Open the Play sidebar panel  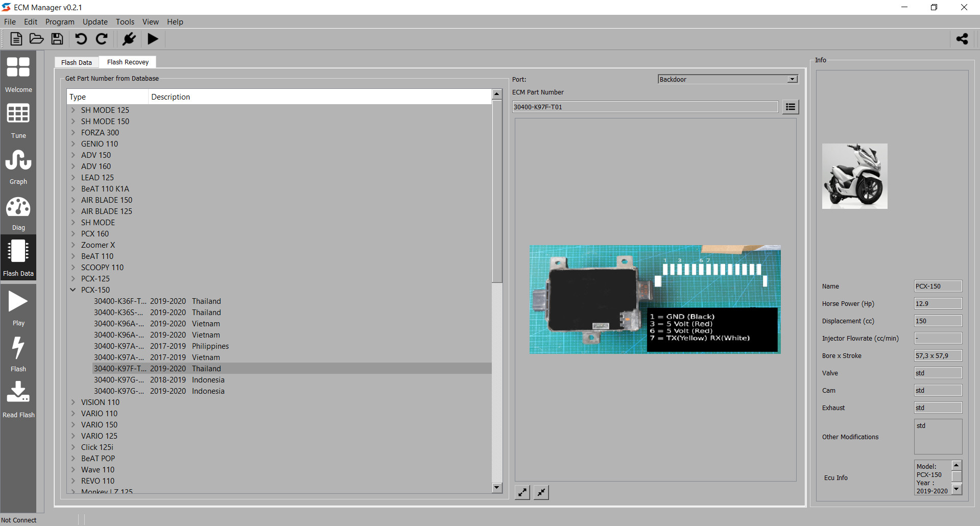[18, 307]
